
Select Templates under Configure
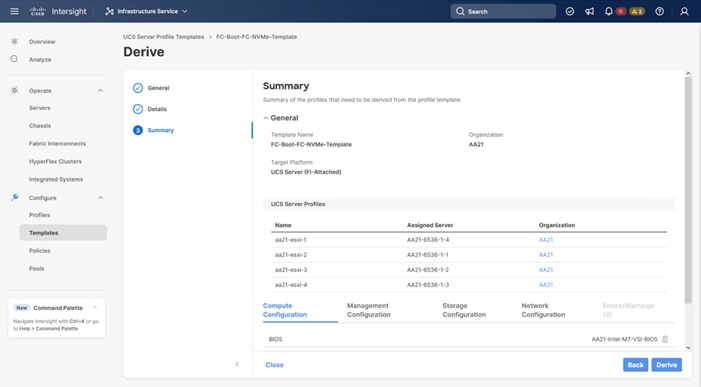point(63,233)
